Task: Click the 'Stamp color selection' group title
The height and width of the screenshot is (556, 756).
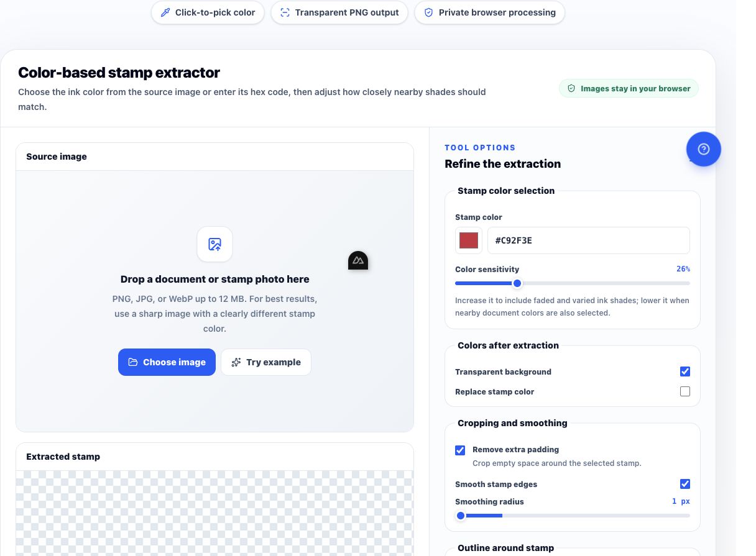Action: click(506, 191)
